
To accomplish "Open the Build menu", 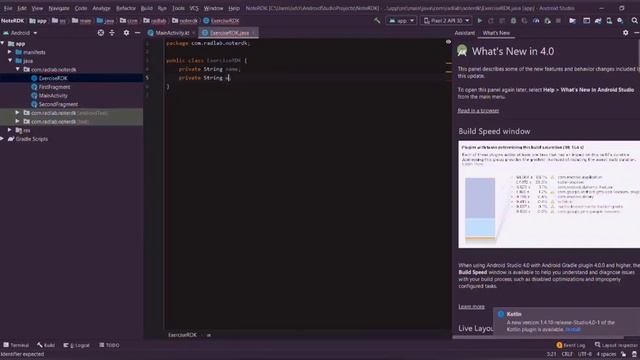I will pos(147,8).
